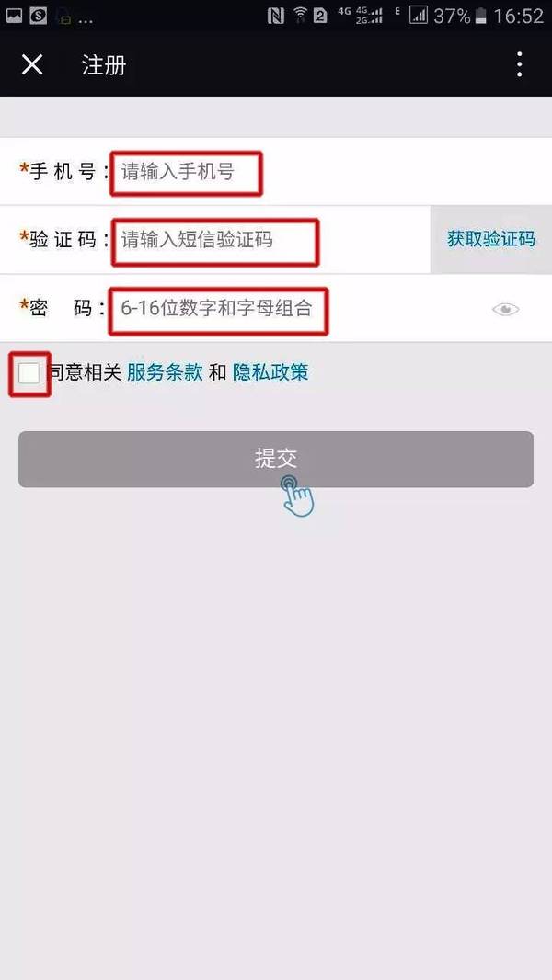This screenshot has height=980, width=552.
Task: Tap the battery icon beside 37%
Action: [480, 17]
